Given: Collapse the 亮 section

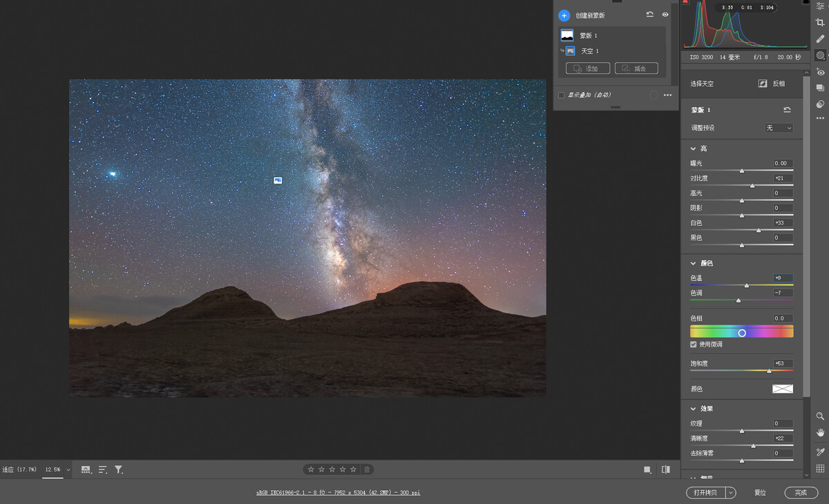Looking at the screenshot, I should tap(693, 148).
